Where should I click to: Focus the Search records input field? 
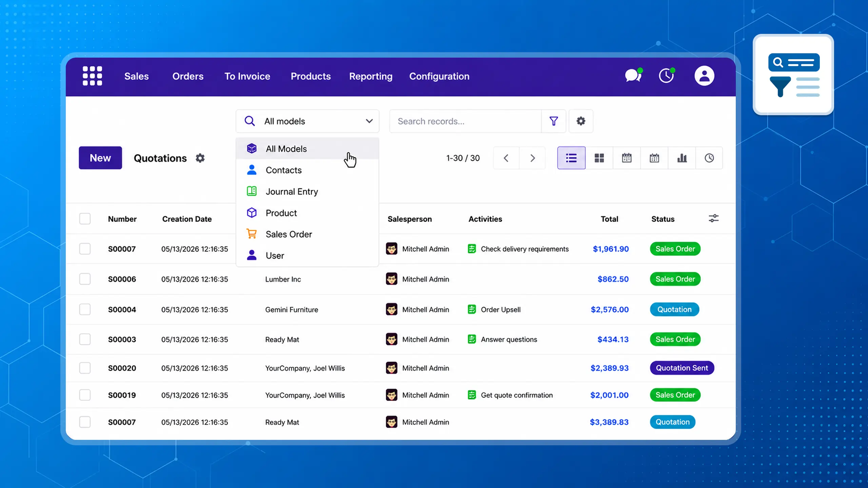pos(465,121)
